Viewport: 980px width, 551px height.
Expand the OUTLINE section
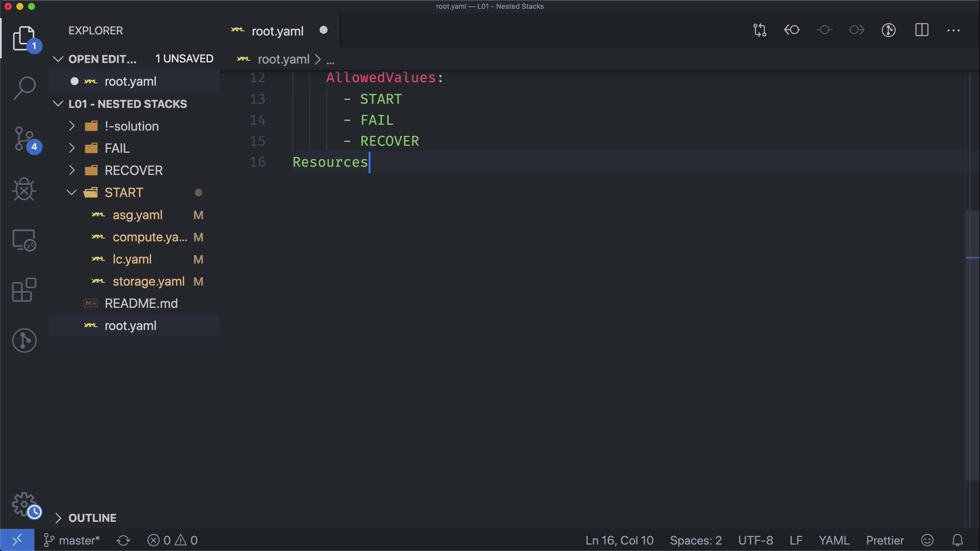tap(92, 518)
